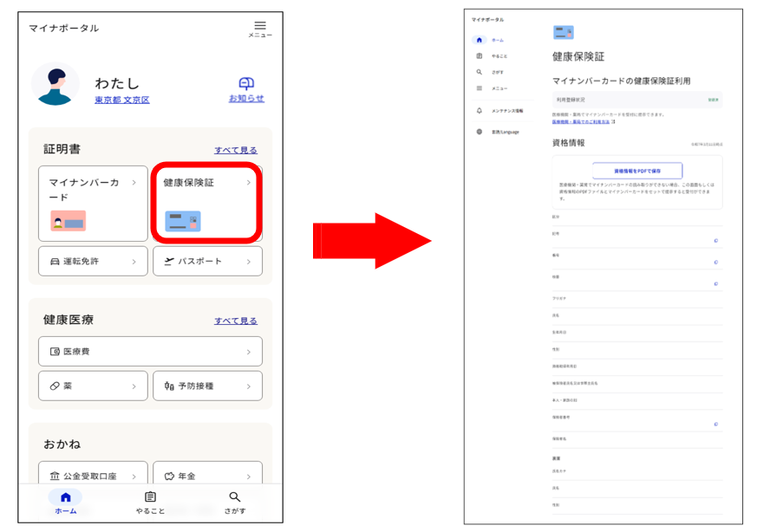
Task: Switch to the さがす bottom tab
Action: tap(235, 502)
